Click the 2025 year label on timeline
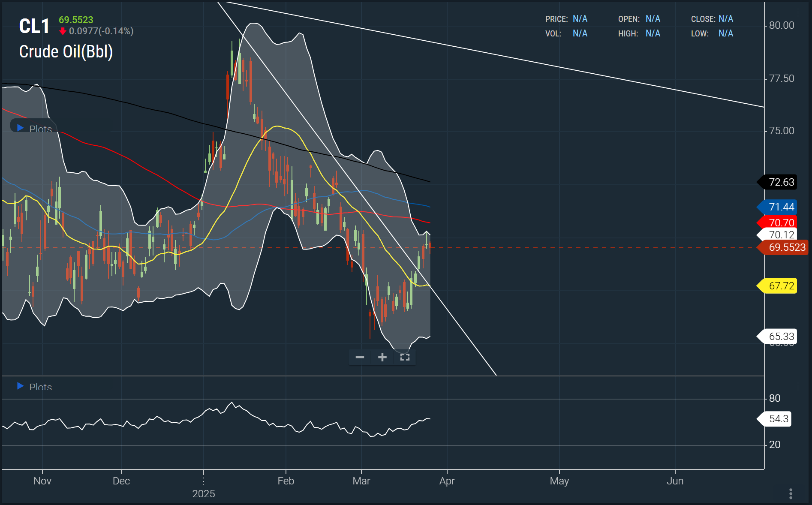 click(x=204, y=494)
